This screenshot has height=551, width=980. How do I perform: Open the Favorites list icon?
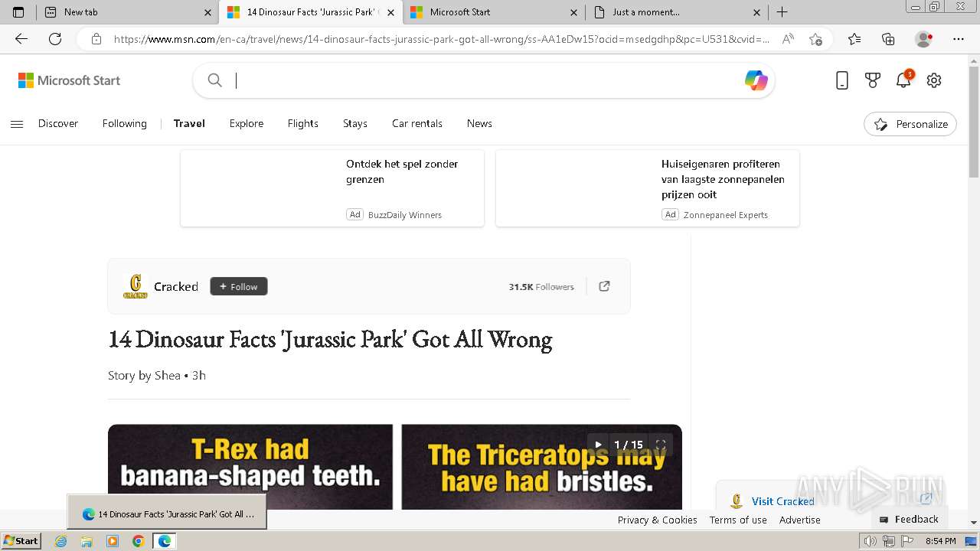click(x=854, y=39)
